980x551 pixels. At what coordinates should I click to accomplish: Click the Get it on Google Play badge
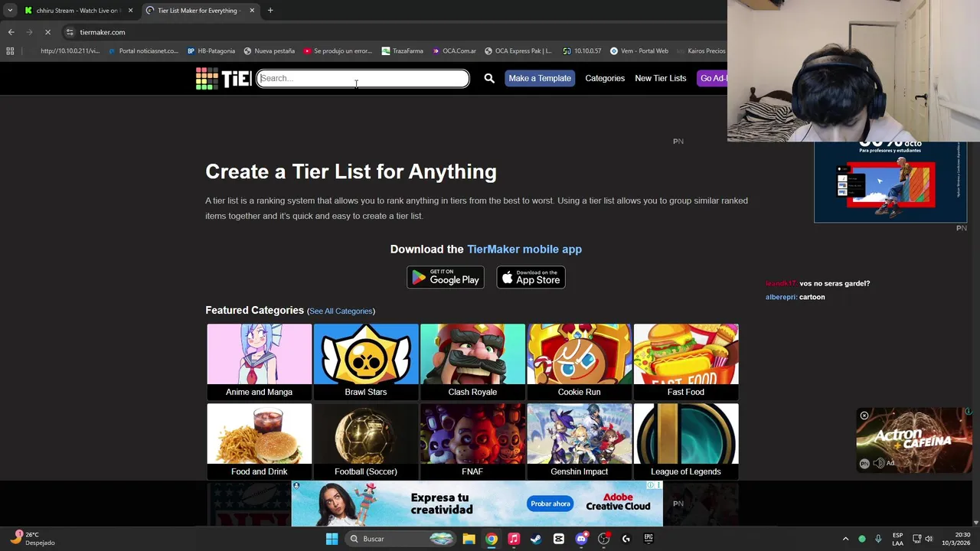pos(446,277)
